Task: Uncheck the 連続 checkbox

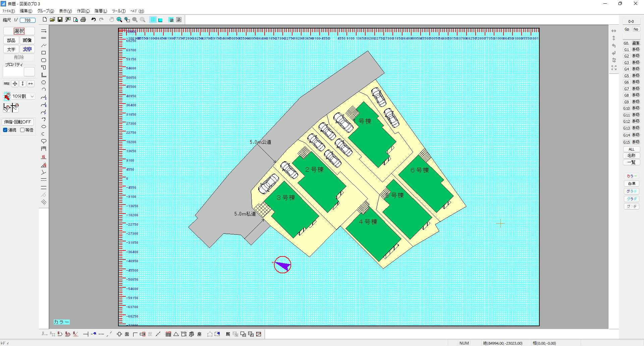Action: pos(5,130)
